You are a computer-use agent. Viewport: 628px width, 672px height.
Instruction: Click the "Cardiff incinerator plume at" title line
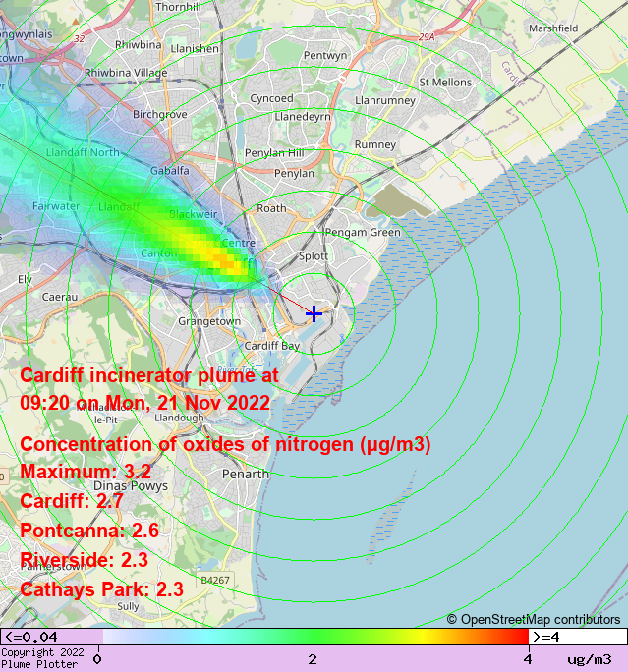pyautogui.click(x=149, y=376)
